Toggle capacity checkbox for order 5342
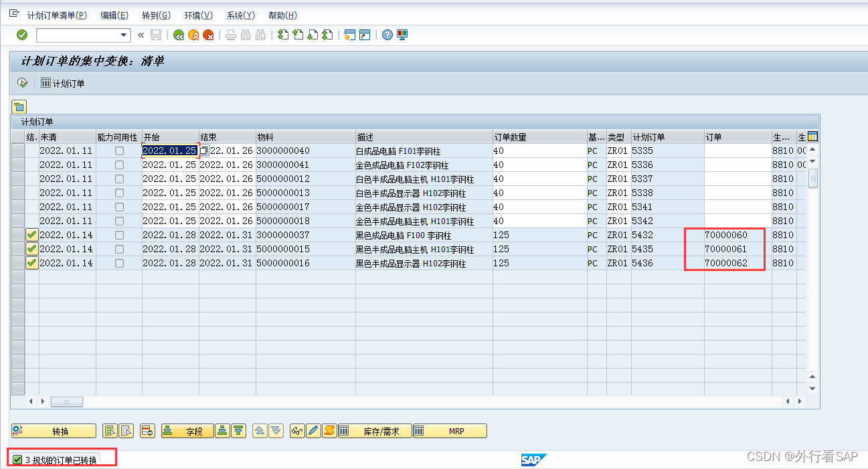 (119, 221)
